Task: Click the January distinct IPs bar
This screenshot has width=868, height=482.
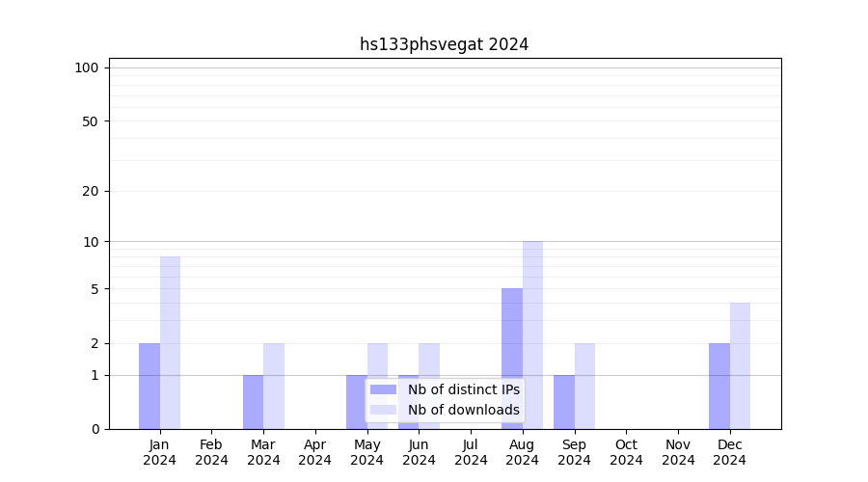Action: (149, 386)
